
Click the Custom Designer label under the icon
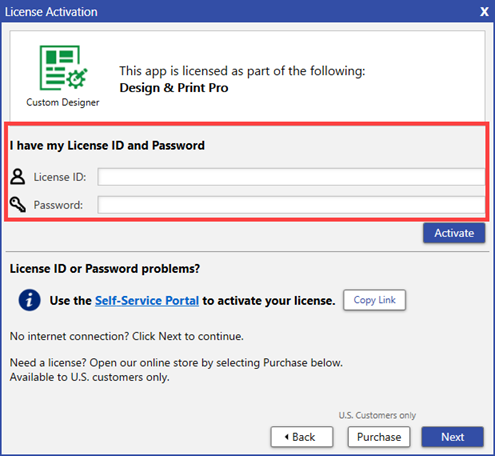pyautogui.click(x=63, y=102)
